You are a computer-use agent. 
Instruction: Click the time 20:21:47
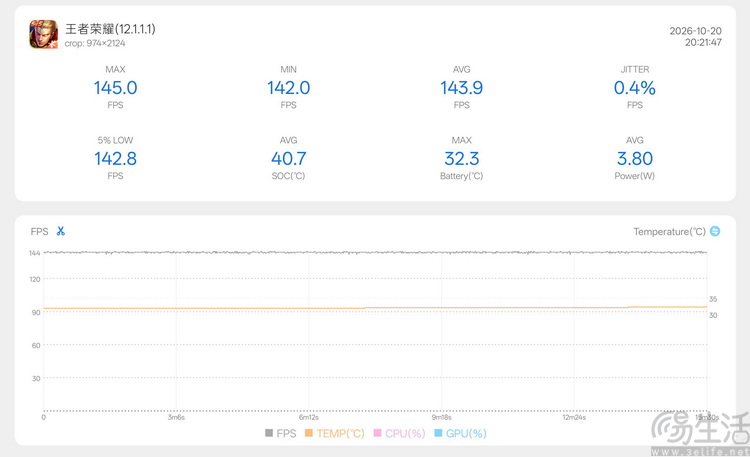click(703, 43)
